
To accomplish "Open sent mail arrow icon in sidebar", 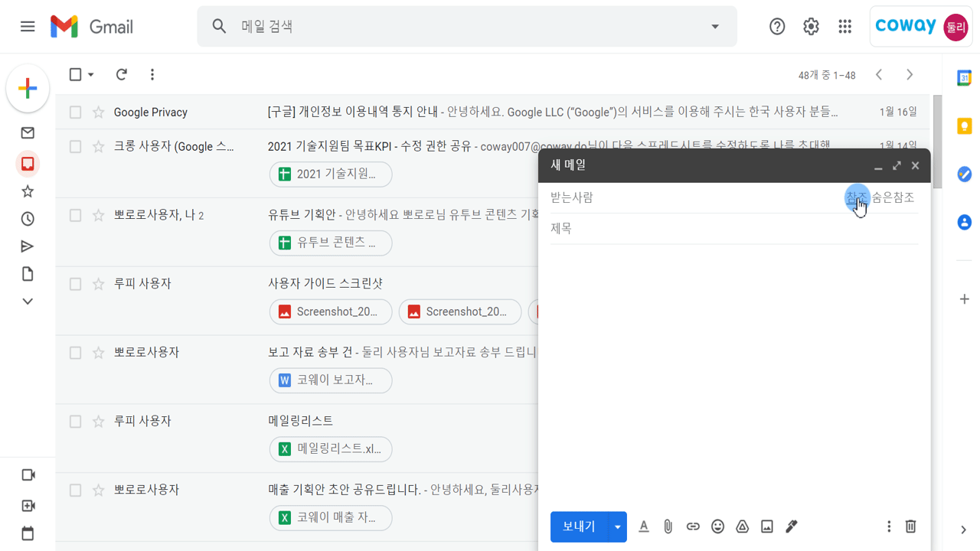I will pyautogui.click(x=28, y=246).
